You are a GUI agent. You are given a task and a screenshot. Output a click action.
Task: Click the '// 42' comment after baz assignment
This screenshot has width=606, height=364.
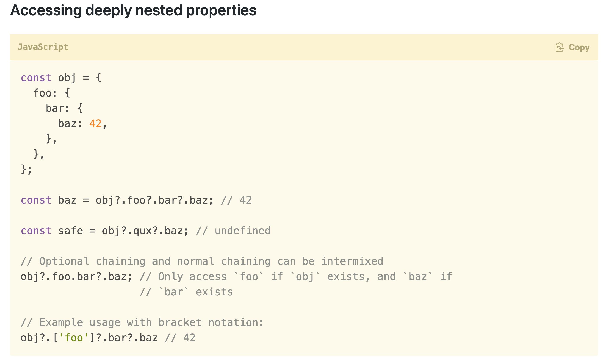point(236,200)
